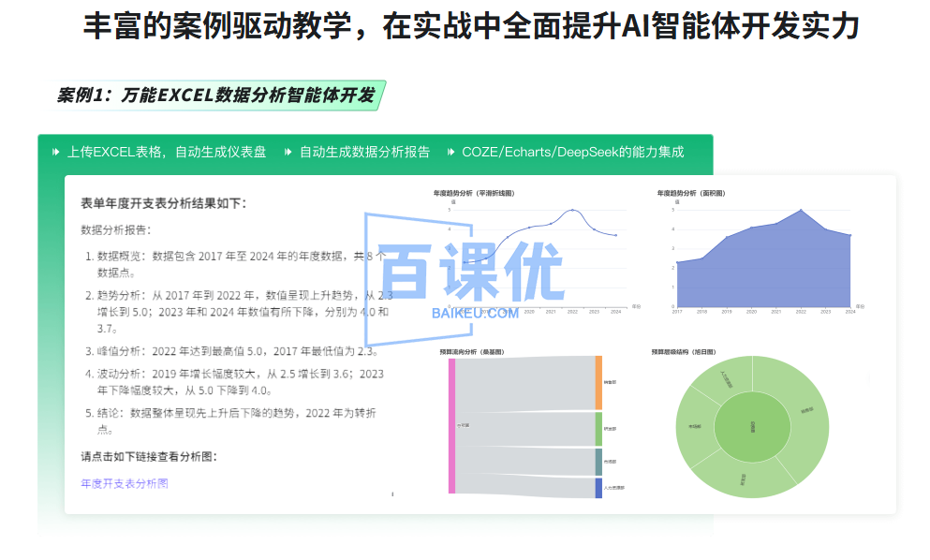Viewport: 930px width, 560px height.
Task: Click the chart title 预算流向分析（桑基图）
Action: 472,352
